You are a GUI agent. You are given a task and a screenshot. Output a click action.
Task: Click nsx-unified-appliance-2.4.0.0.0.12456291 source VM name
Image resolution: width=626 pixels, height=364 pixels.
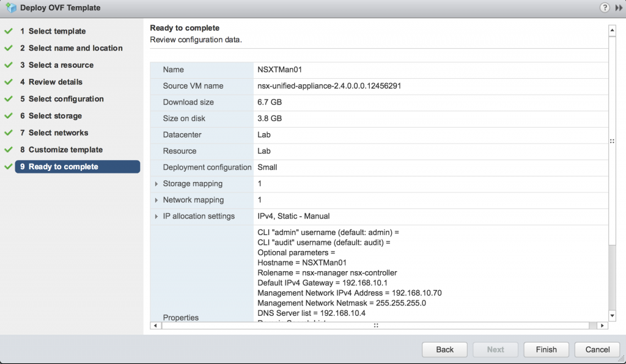tap(329, 86)
